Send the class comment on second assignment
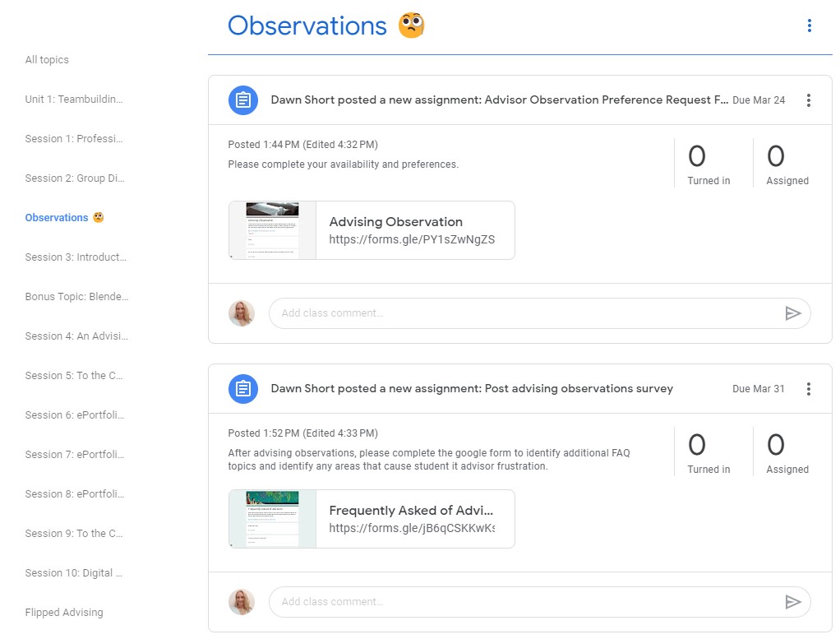The image size is (840, 639). 792,602
